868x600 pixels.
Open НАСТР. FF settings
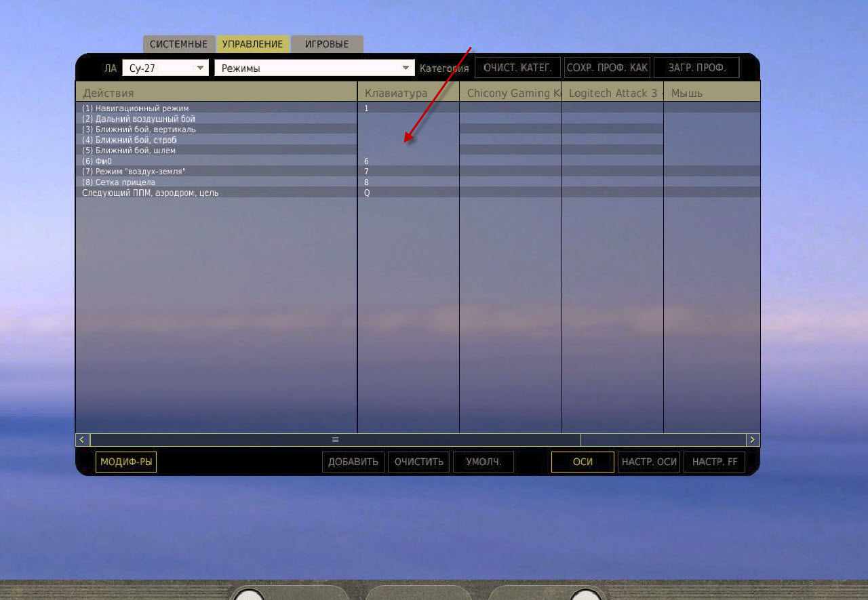[x=715, y=462]
